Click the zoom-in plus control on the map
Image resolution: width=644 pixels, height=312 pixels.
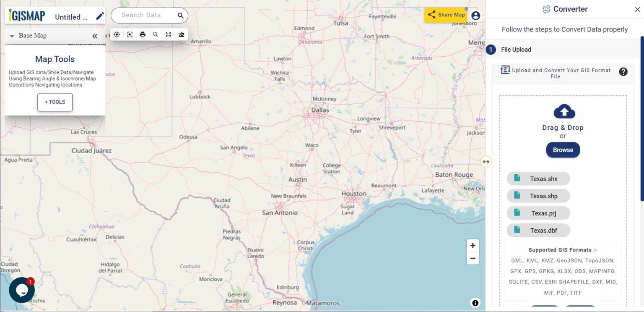pos(473,245)
